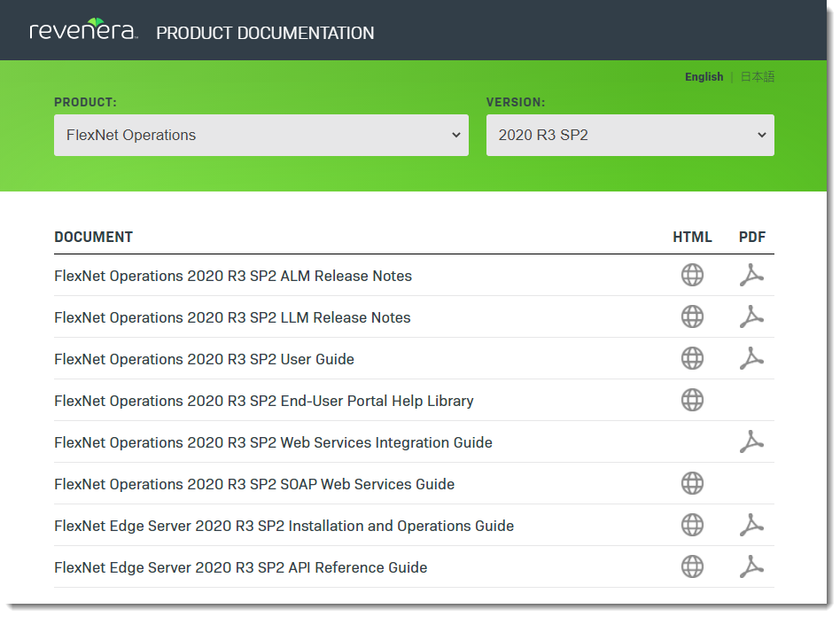The image size is (840, 617).
Task: Expand the Version dropdown showing 2020 R3 SP2
Action: pyautogui.click(x=630, y=135)
